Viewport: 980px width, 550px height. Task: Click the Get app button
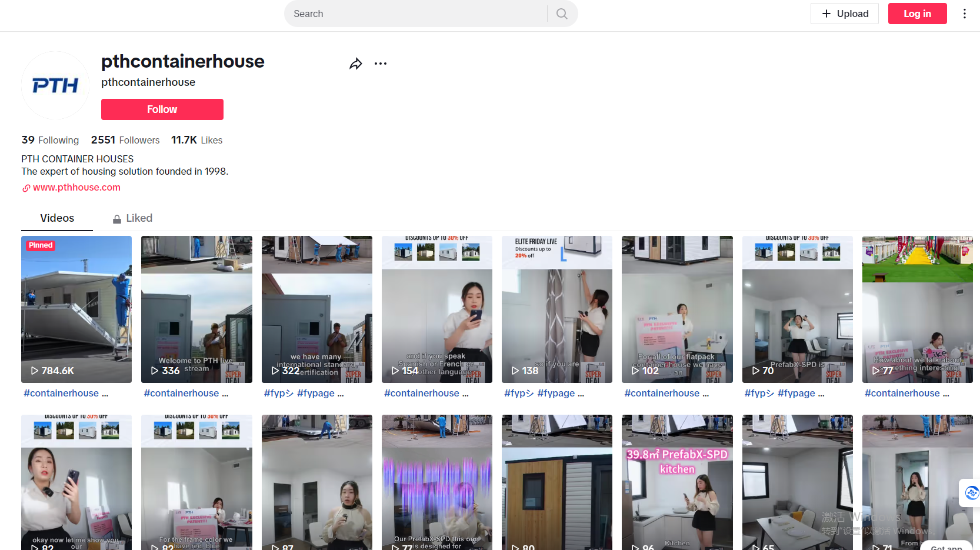[946, 546]
